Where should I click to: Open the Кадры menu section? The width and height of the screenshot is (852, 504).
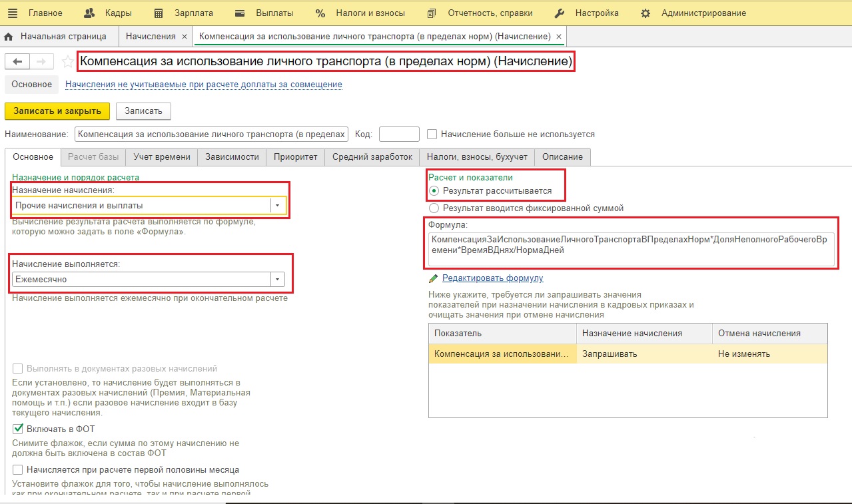(x=118, y=13)
